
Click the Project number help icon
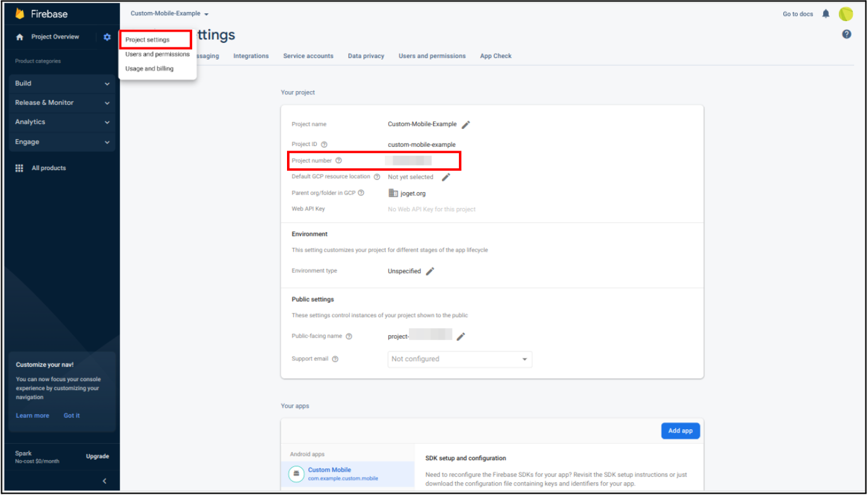[338, 161]
